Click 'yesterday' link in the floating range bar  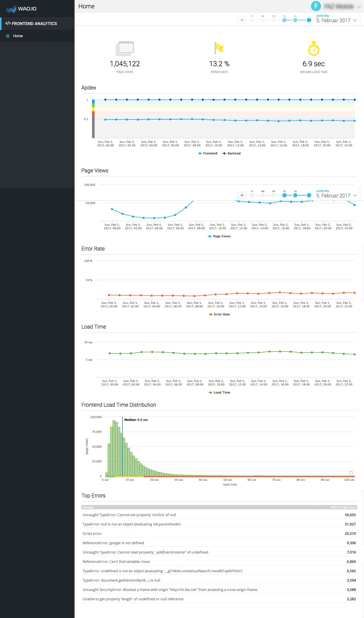pos(323,191)
